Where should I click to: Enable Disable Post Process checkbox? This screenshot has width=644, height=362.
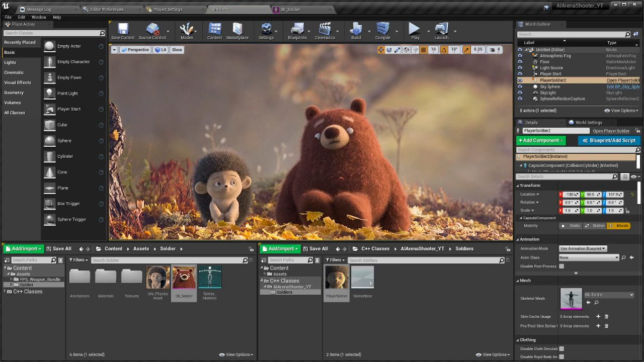click(x=561, y=266)
